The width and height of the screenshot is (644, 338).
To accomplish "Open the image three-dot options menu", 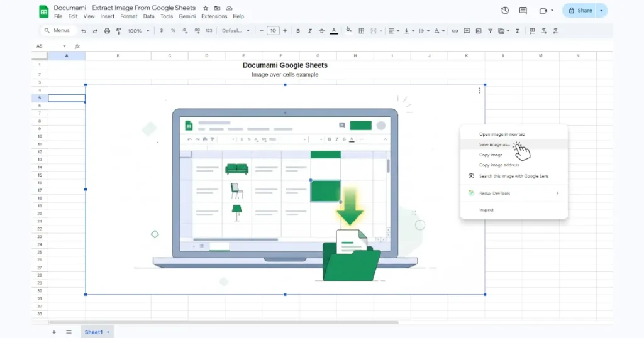I will [479, 90].
